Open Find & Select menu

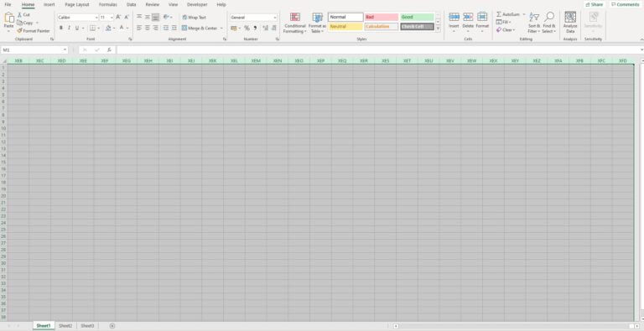pos(548,23)
